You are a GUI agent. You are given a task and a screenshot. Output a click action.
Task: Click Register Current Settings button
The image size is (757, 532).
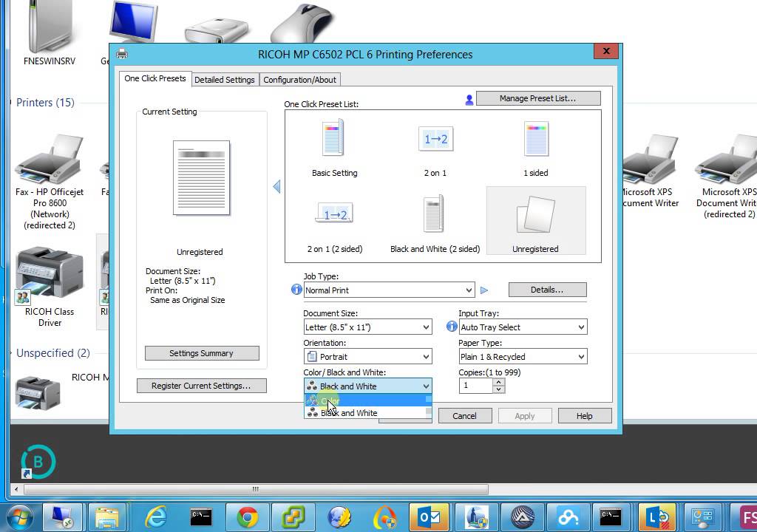(202, 386)
